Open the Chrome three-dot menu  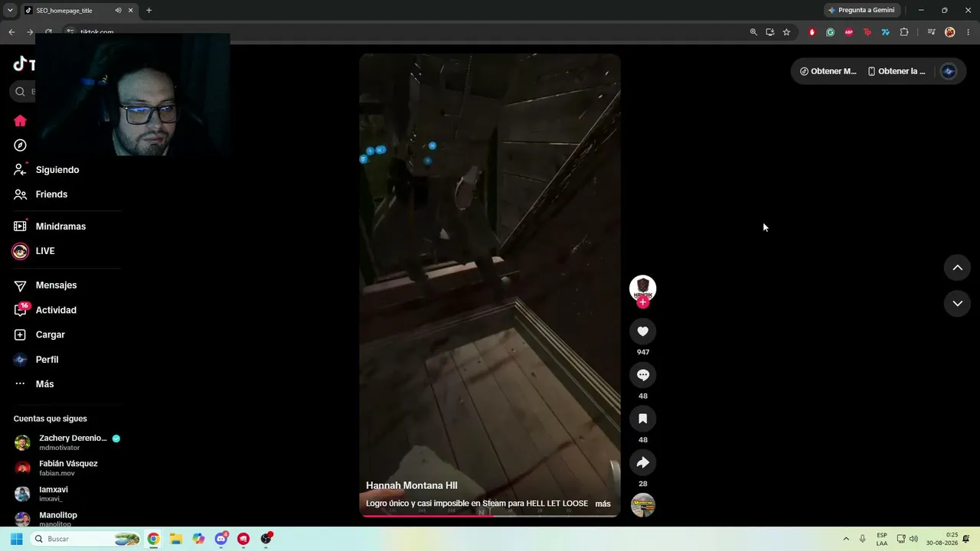tap(969, 32)
